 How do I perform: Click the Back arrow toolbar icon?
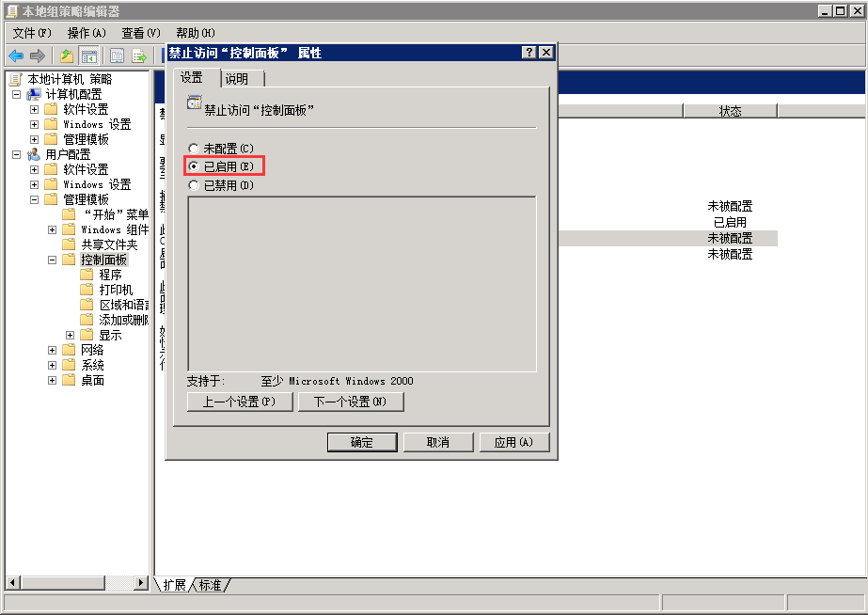click(16, 55)
